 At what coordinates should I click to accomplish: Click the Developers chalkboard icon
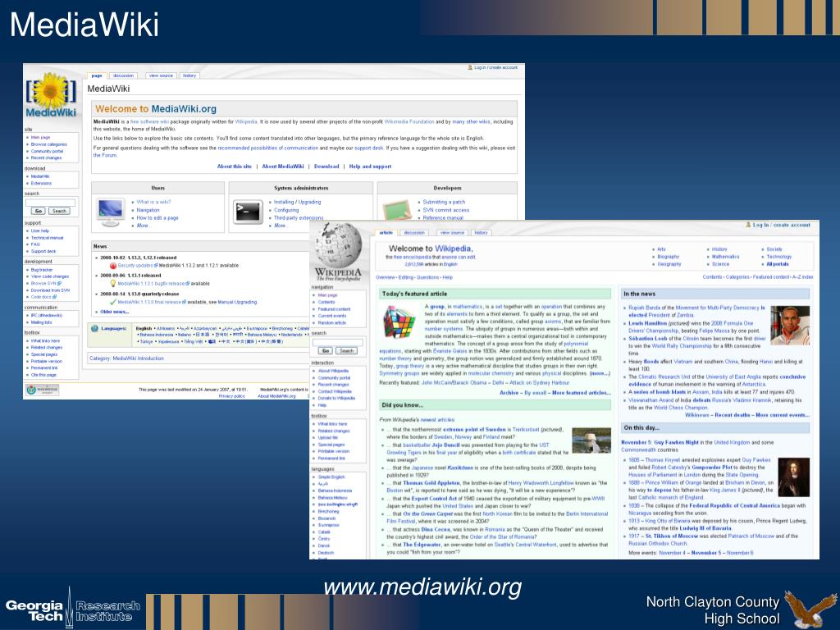coord(397,210)
